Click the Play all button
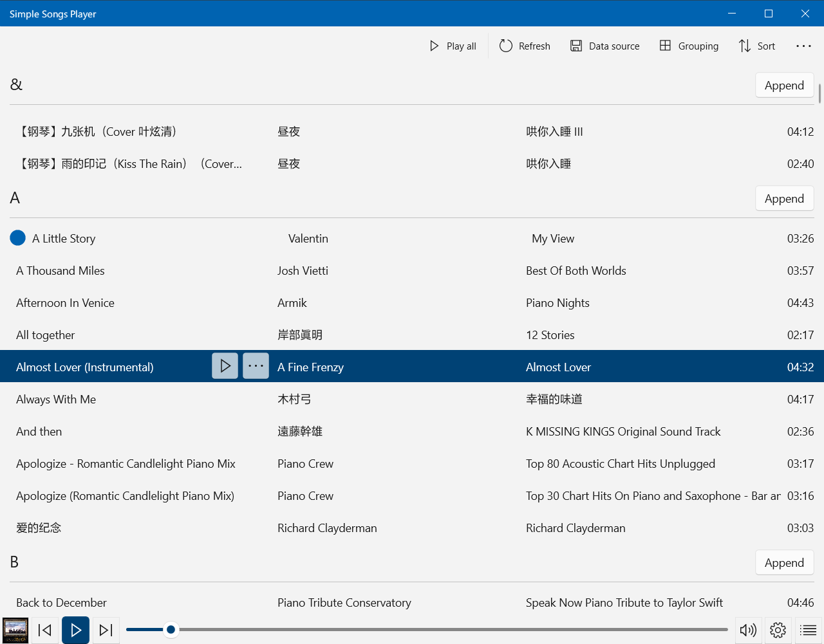Image resolution: width=824 pixels, height=644 pixels. 453,46
